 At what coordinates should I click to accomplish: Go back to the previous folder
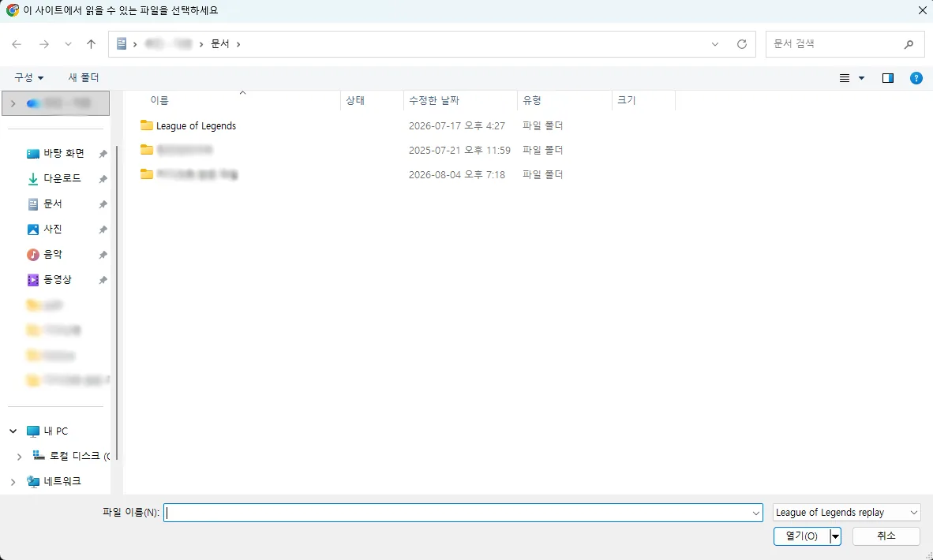[x=17, y=44]
